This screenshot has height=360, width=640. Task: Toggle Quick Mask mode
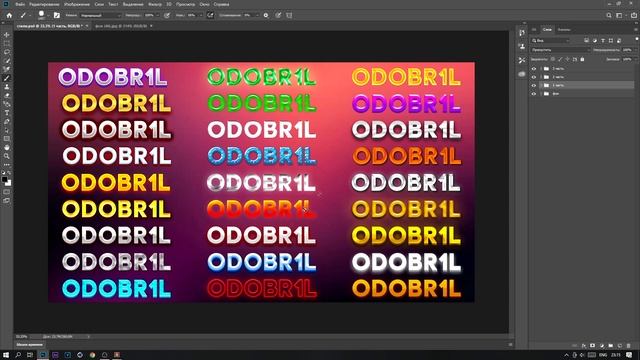tap(7, 192)
